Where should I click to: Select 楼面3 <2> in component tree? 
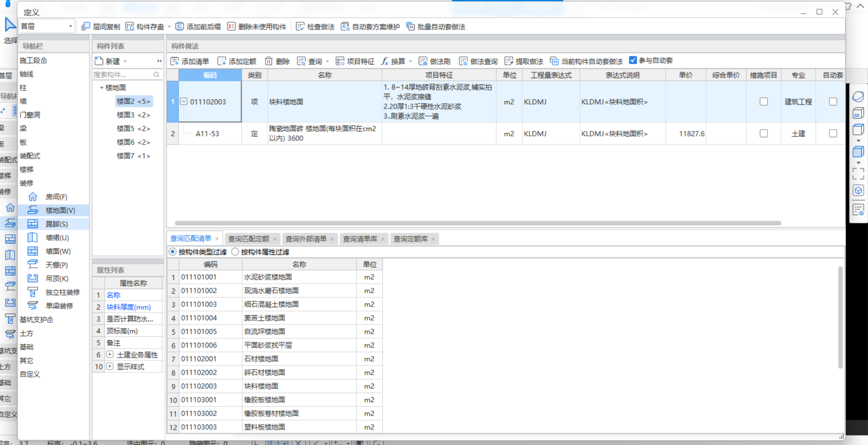pyautogui.click(x=133, y=115)
